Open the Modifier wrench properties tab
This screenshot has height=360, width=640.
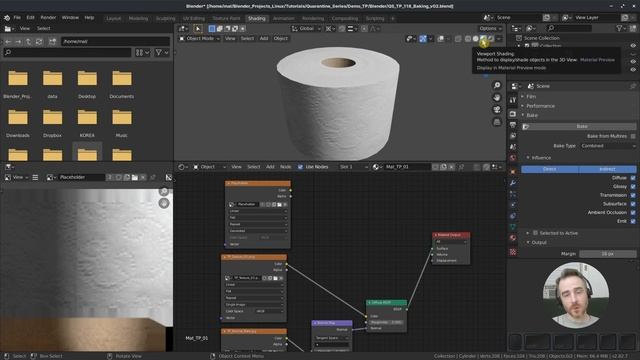point(513,183)
